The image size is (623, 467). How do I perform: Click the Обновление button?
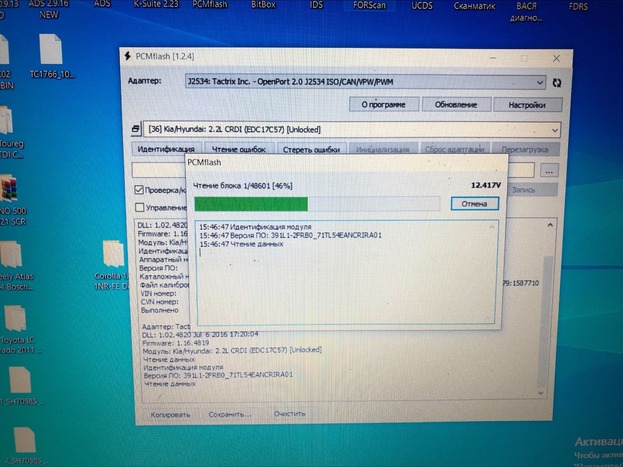(x=456, y=104)
